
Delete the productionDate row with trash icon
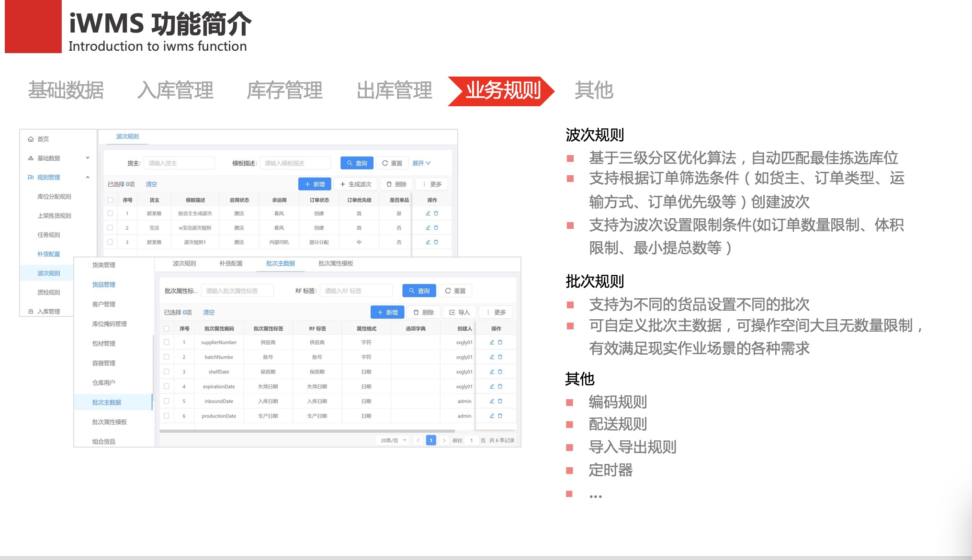pos(500,416)
